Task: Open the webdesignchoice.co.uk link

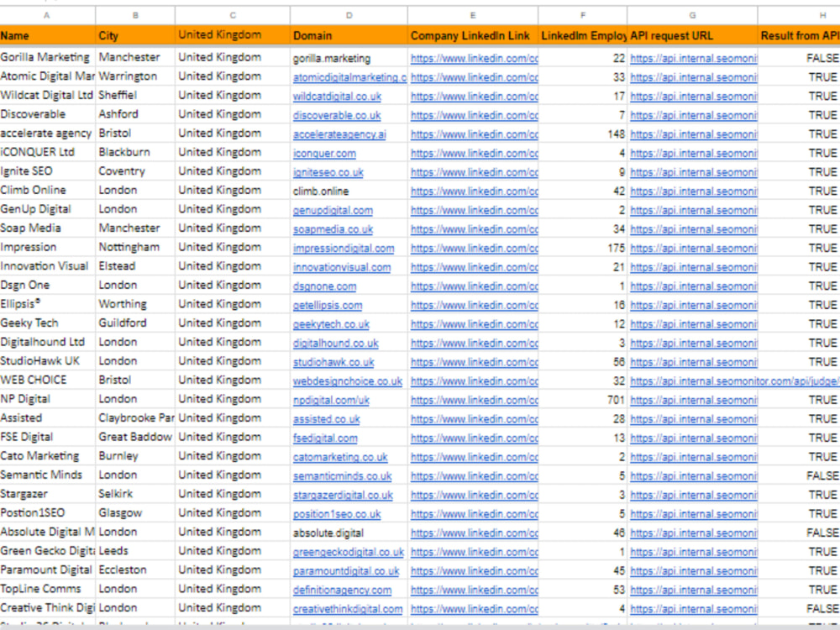Action: [x=347, y=381]
